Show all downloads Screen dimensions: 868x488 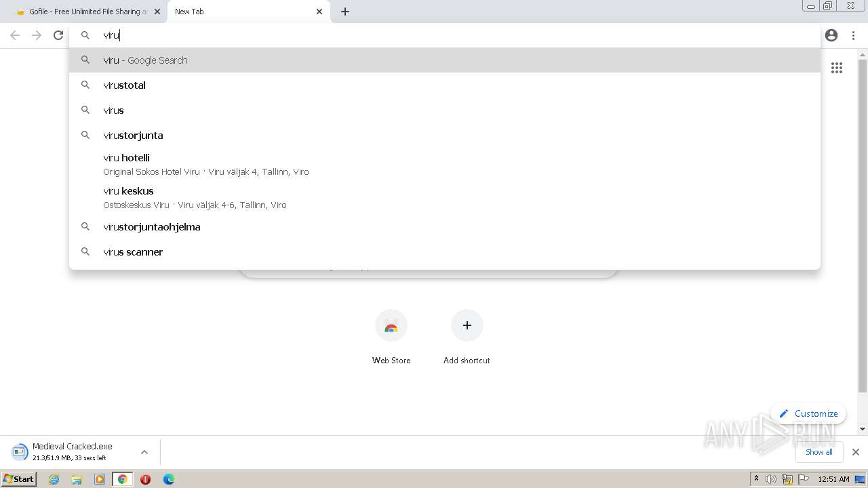pos(818,452)
